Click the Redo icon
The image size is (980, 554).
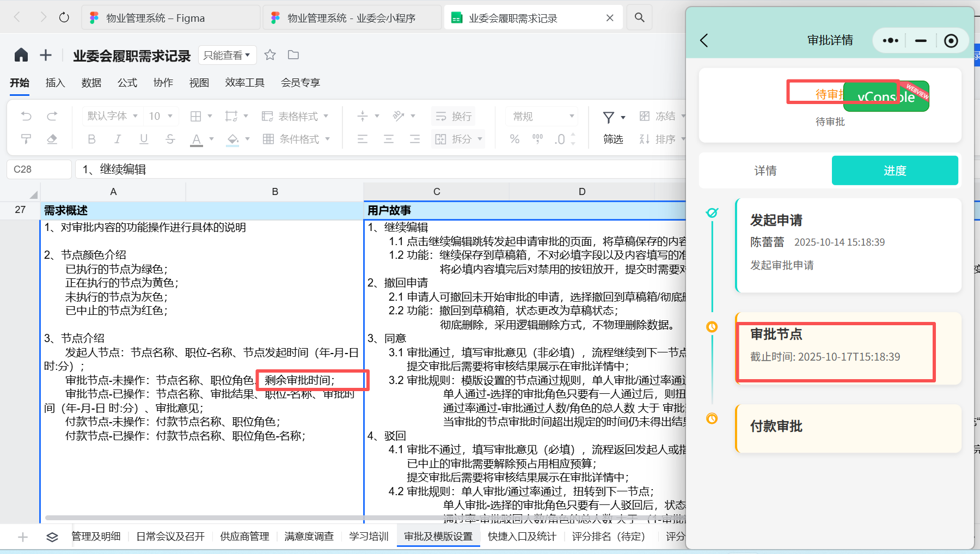52,116
